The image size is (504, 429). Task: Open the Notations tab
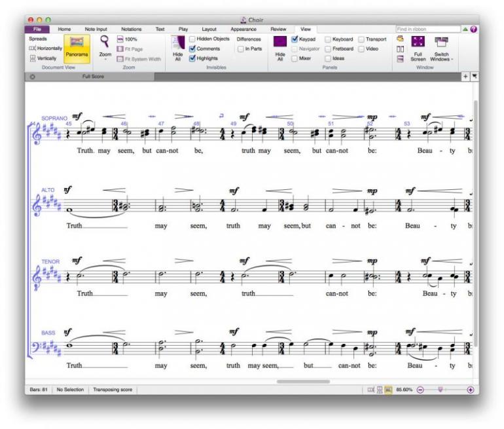tap(131, 29)
